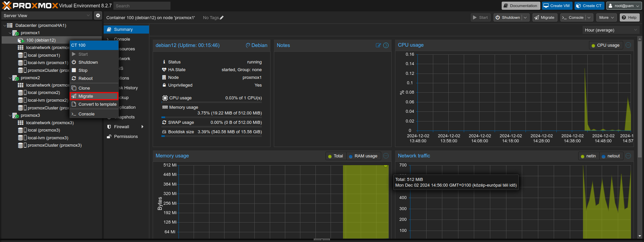Click the Migrate button in the toolbar
644x242 pixels.
[x=545, y=17]
